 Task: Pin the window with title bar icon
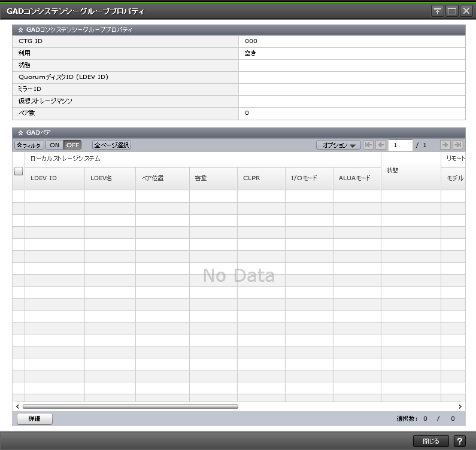pos(438,11)
